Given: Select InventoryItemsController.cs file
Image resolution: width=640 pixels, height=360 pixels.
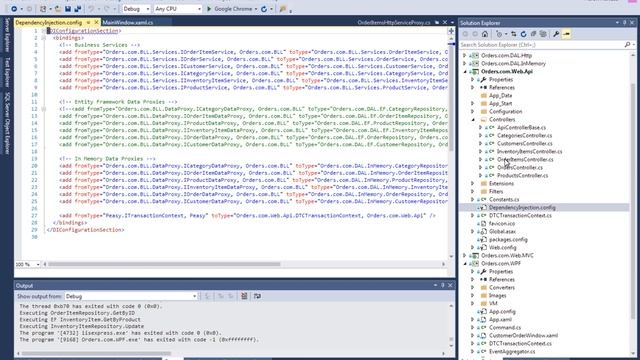Looking at the screenshot, I should tap(529, 151).
